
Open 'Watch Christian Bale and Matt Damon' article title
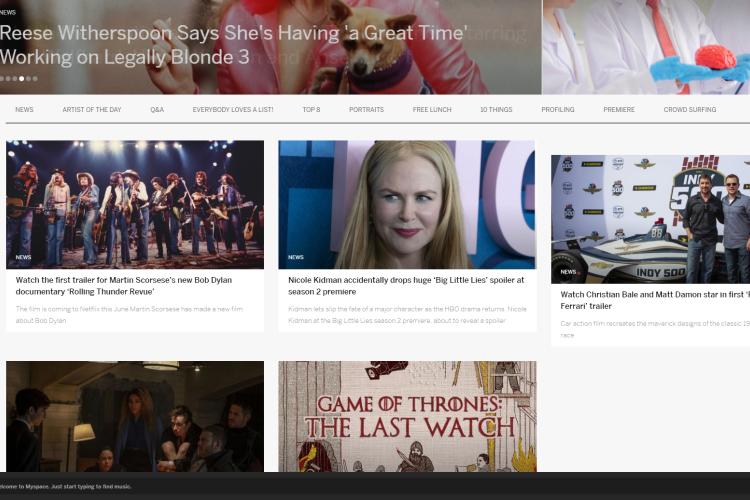point(655,300)
